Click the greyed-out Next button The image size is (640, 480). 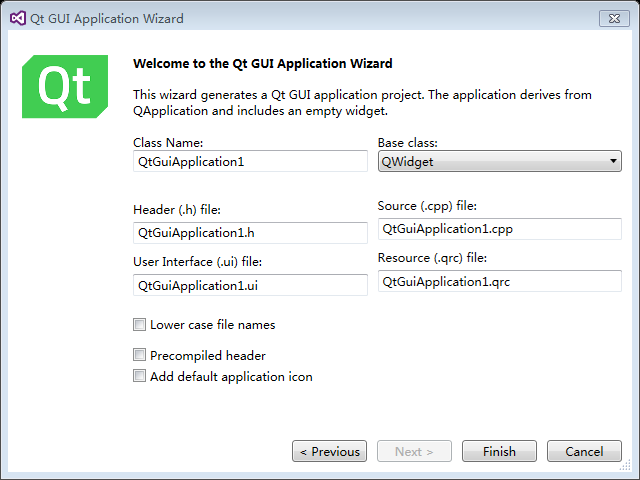point(414,451)
